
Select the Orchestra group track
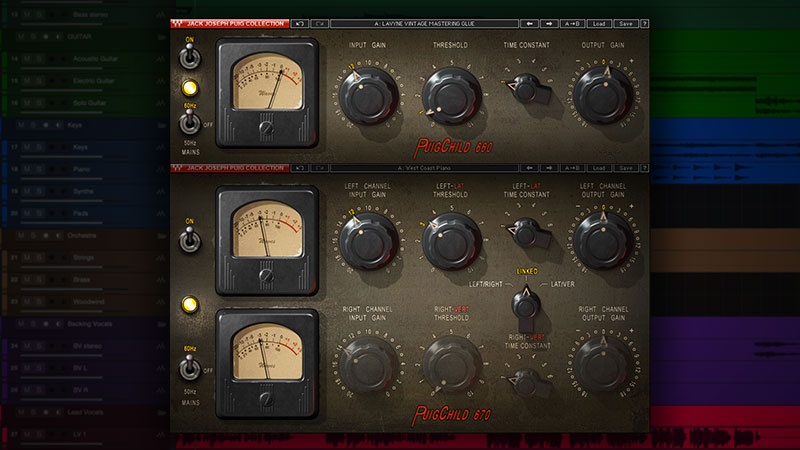click(x=82, y=235)
